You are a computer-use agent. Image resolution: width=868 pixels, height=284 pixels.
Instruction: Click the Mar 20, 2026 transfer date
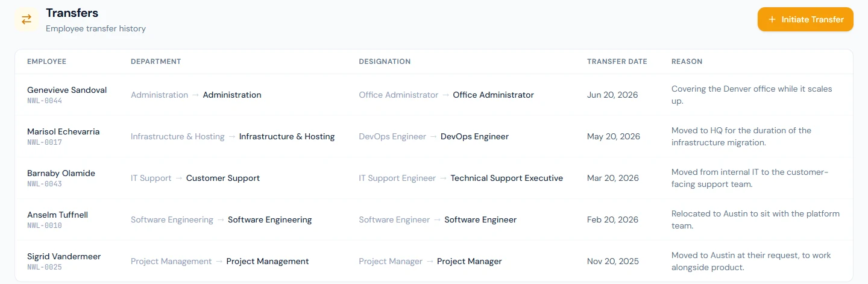tap(613, 178)
